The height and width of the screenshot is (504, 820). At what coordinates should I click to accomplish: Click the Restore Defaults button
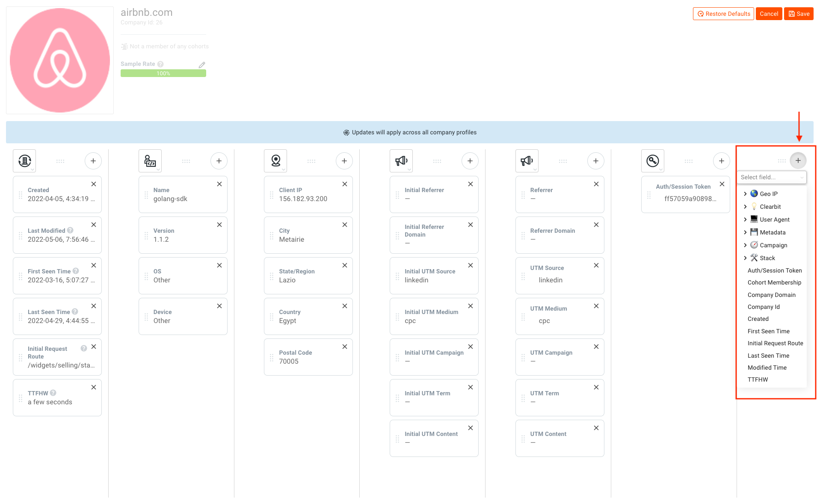coord(723,13)
